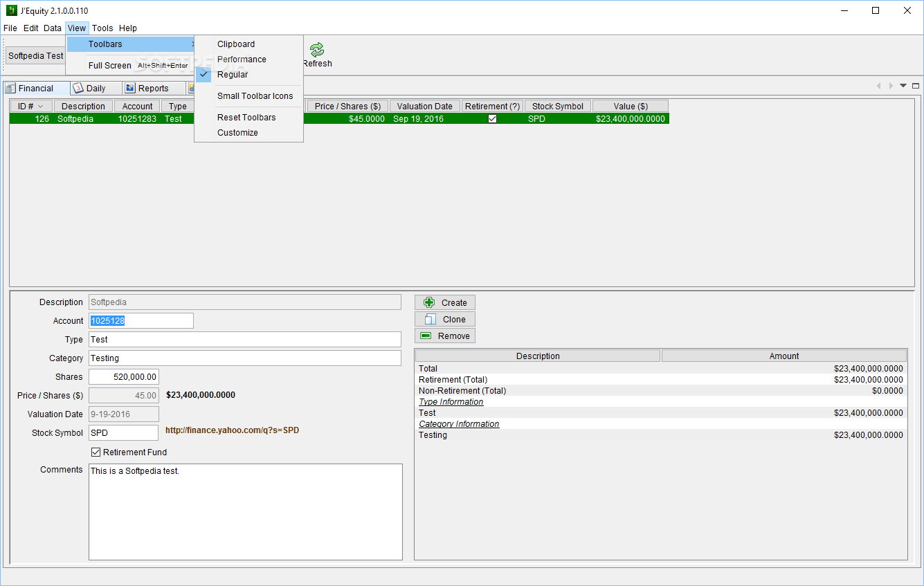Screen dimensions: 924x586
Task: Choose Customize in the toolbars submenu
Action: pyautogui.click(x=248, y=132)
